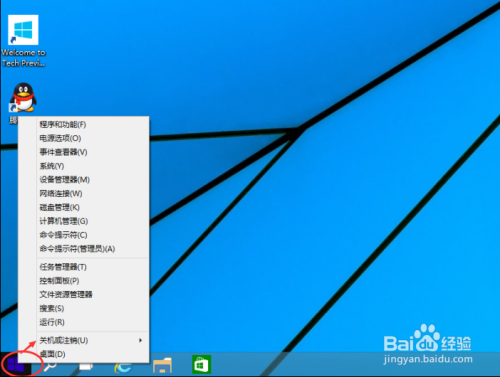Open 系统(Y) from context menu
Screen dimensions: 500x377
tap(83, 166)
